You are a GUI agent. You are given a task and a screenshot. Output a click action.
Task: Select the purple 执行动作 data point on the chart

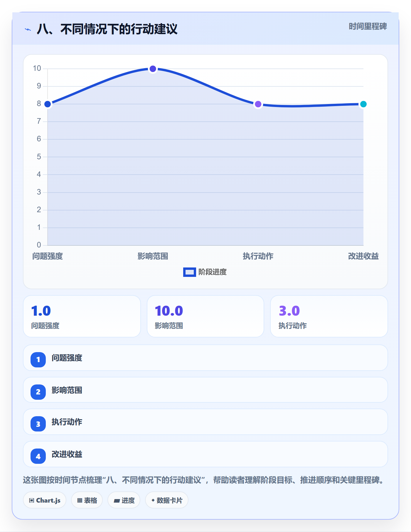tap(258, 104)
